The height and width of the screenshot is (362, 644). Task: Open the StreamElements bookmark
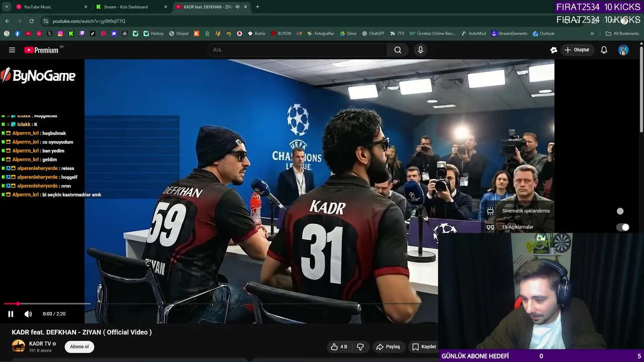coord(509,34)
